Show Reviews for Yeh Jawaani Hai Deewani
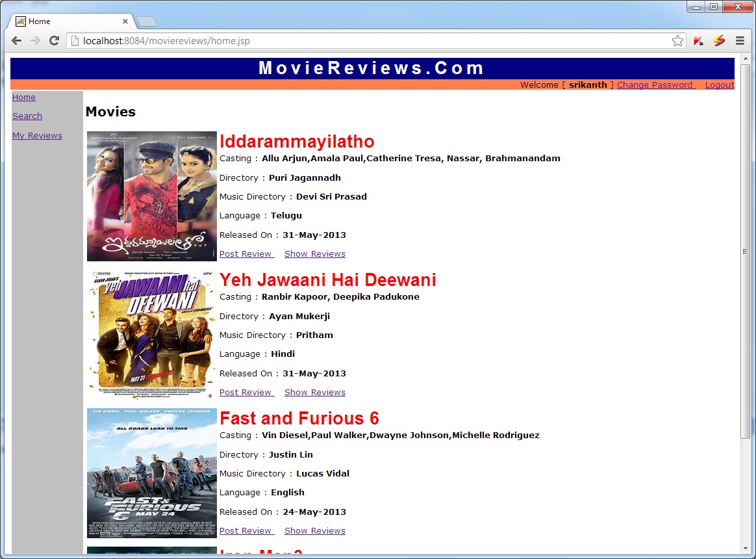756x559 pixels. [315, 393]
